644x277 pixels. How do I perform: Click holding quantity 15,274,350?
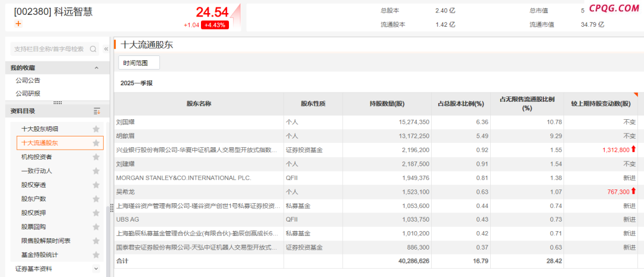(414, 122)
